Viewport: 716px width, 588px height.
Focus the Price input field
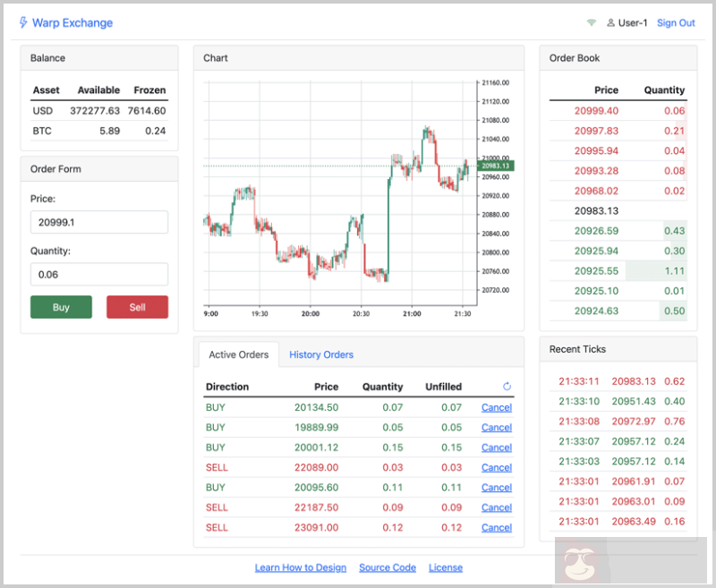tap(98, 223)
